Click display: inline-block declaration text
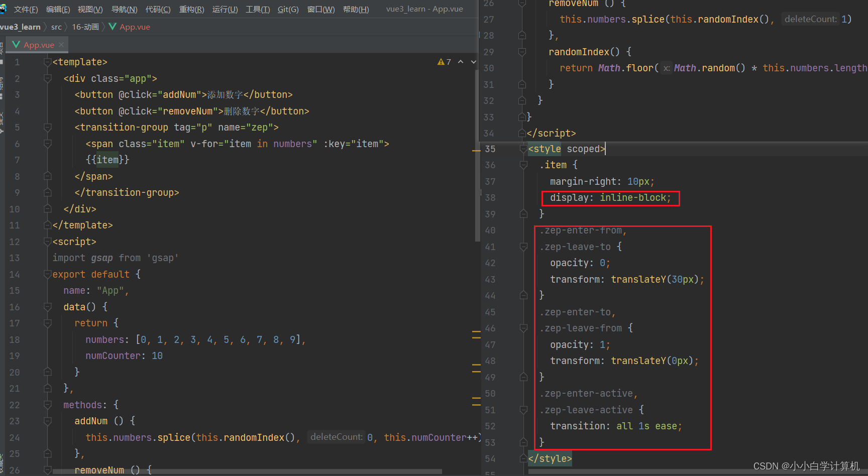This screenshot has height=476, width=868. tap(610, 197)
